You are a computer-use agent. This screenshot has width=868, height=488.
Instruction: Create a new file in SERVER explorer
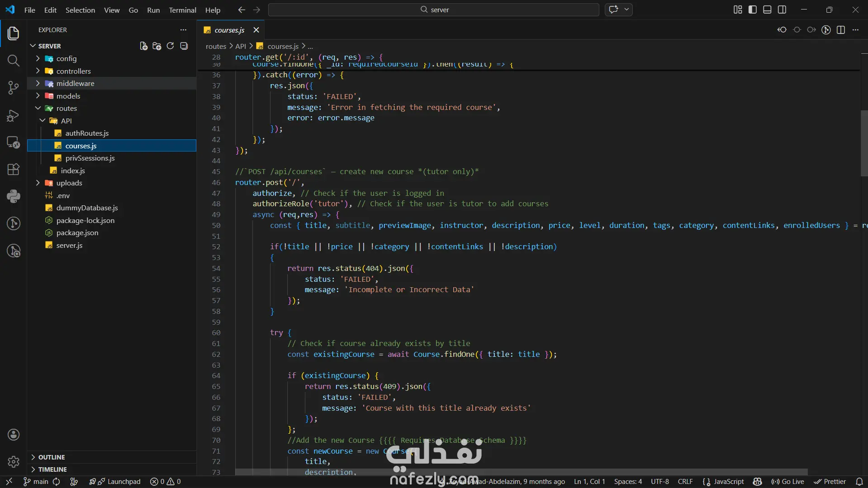143,46
